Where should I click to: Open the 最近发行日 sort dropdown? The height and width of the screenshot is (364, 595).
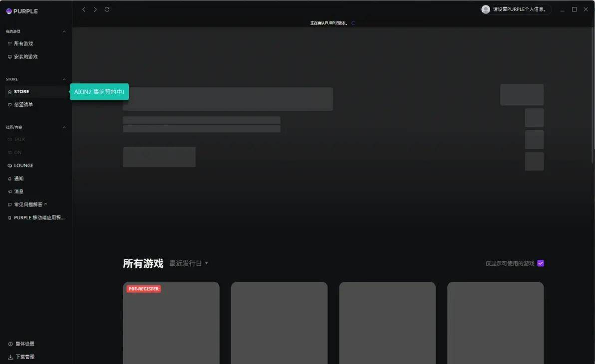pos(189,263)
